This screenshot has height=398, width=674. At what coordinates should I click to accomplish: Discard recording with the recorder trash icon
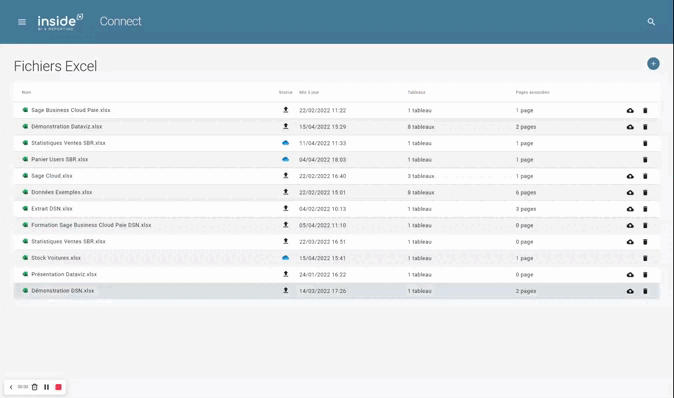(35, 387)
